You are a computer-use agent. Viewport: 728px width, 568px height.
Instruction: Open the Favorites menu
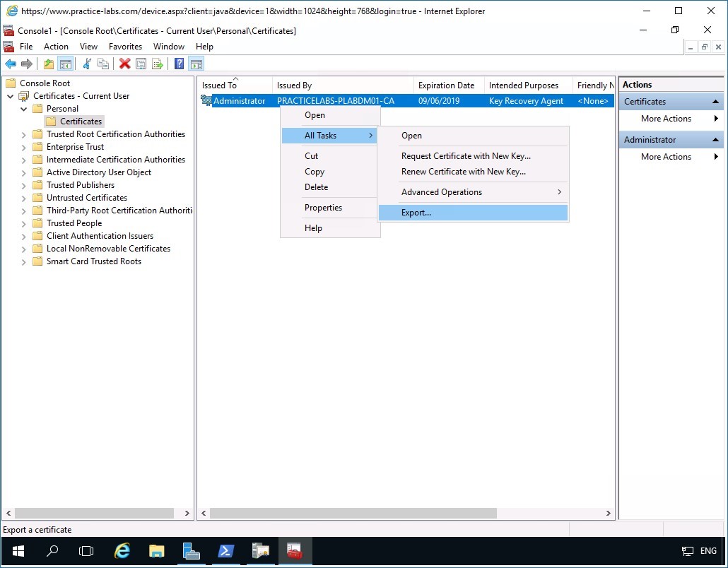coord(125,47)
